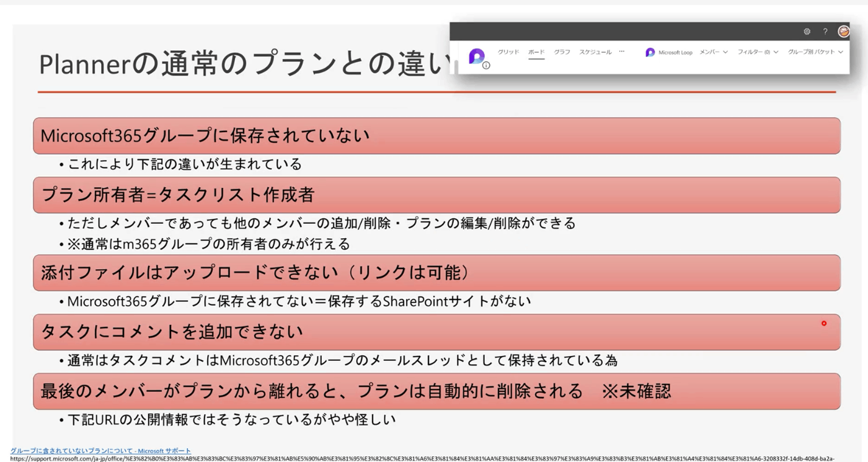This screenshot has height=462, width=868.
Task: Switch to the グリッド view tab
Action: [508, 52]
